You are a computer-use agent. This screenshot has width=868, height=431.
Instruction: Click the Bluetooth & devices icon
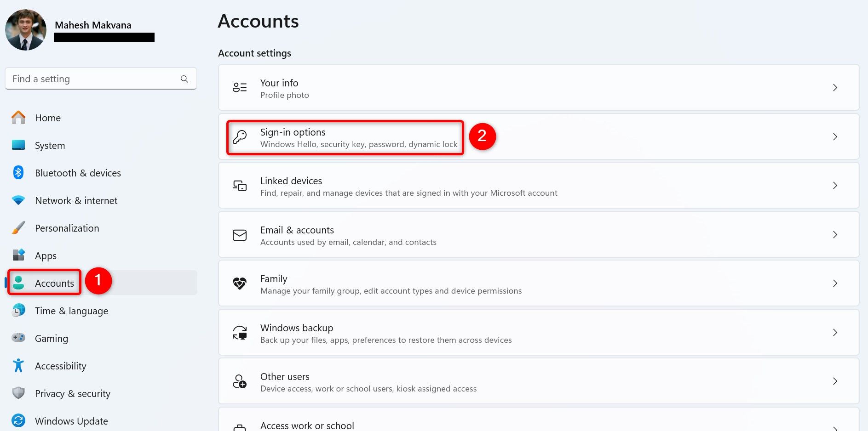pos(18,173)
